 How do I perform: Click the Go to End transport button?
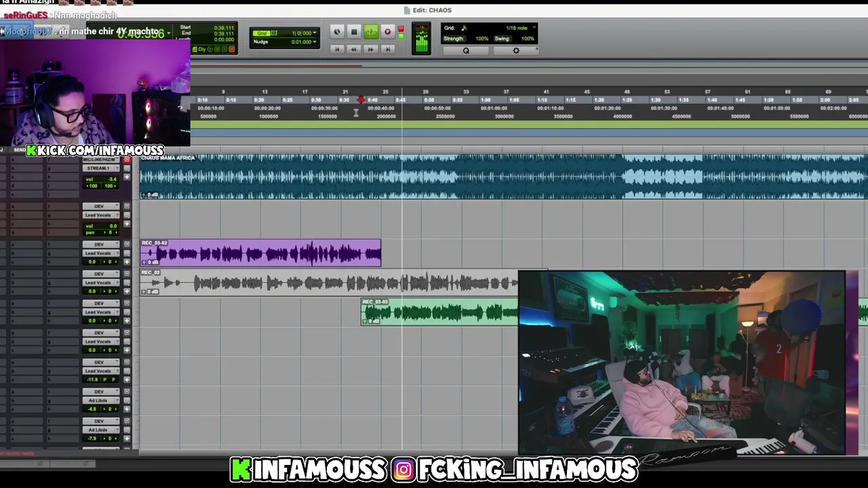(x=387, y=49)
